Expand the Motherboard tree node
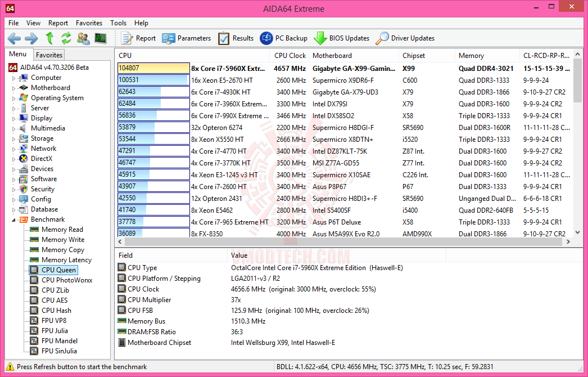Screen dimensions: 588x377 point(14,88)
